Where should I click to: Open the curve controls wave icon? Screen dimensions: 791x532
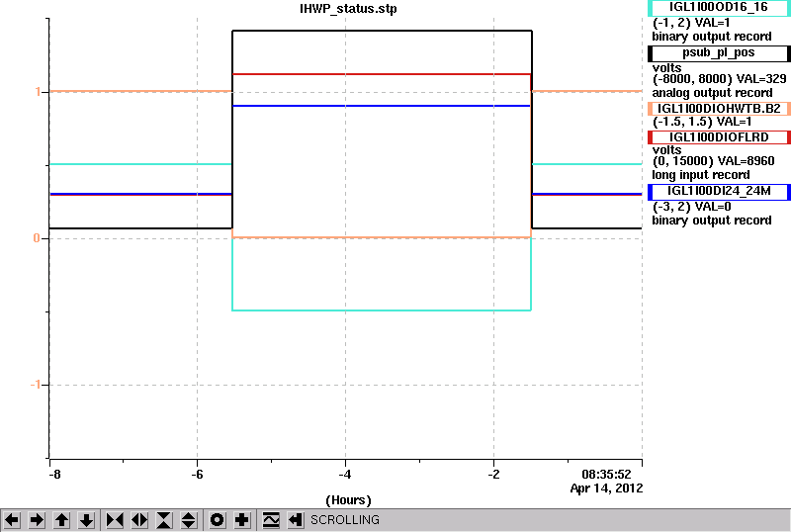pyautogui.click(x=271, y=520)
